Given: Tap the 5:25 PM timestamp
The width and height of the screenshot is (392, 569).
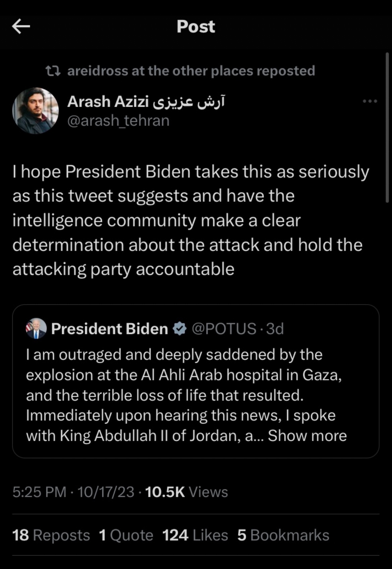Looking at the screenshot, I should click(x=39, y=492).
